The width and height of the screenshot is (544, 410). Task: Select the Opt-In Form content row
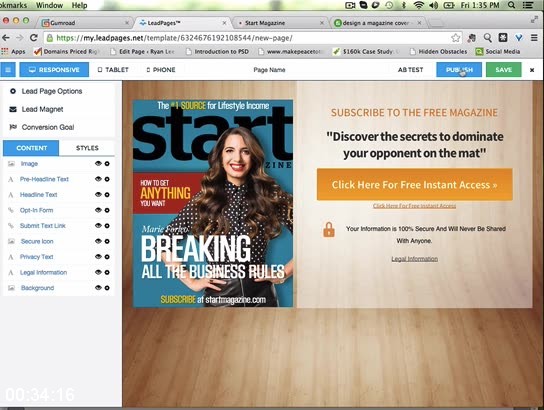(59, 210)
